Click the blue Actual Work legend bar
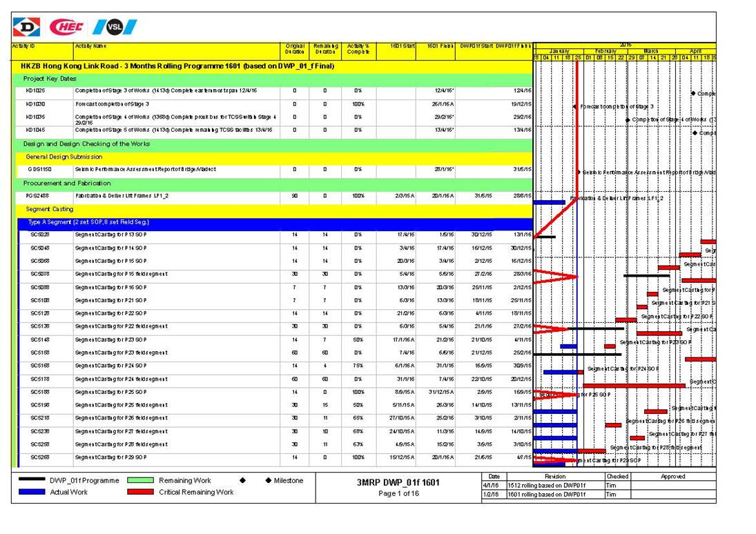This screenshot has width=756, height=534. pyautogui.click(x=32, y=492)
